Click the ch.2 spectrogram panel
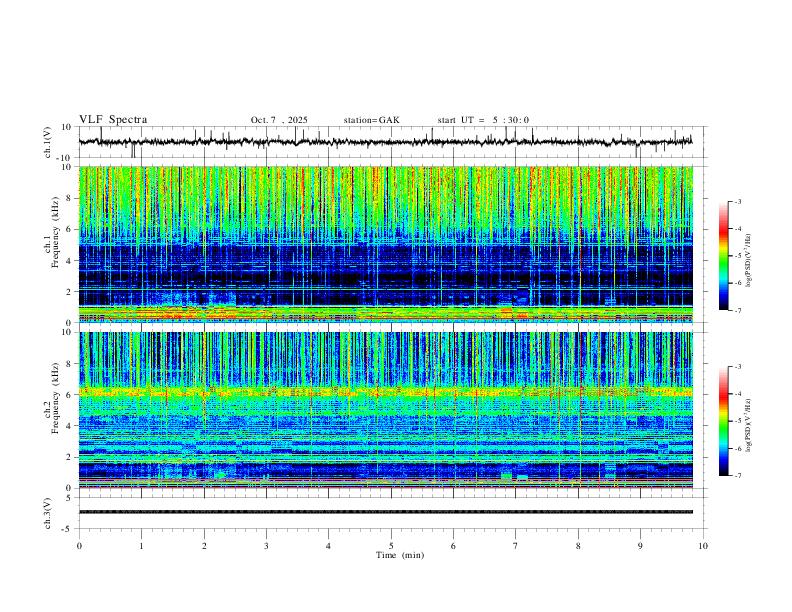 (x=385, y=410)
